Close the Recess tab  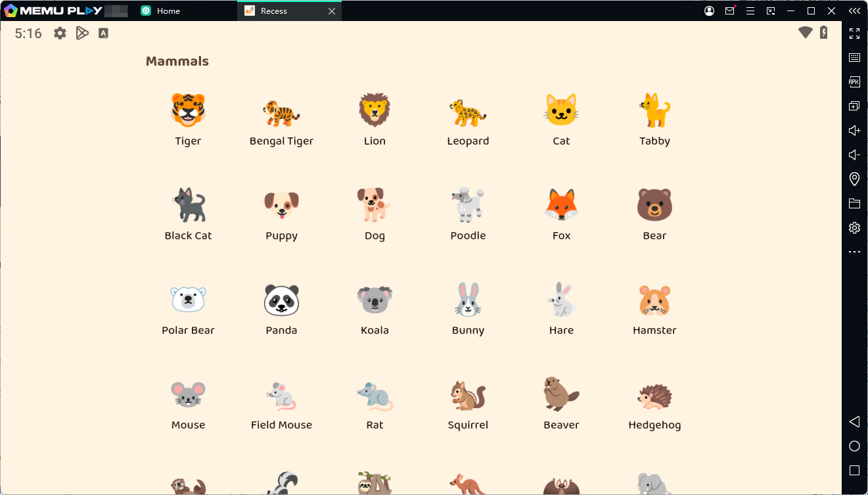click(332, 11)
